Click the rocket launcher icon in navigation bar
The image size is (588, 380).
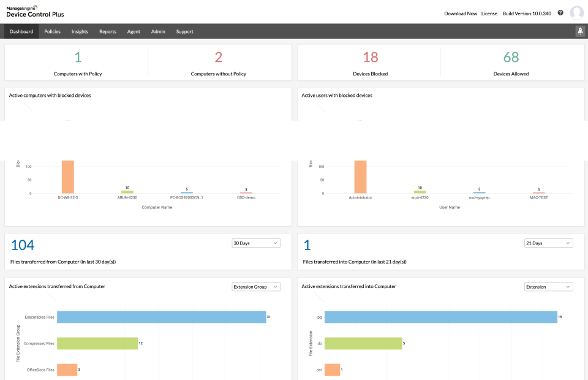pos(579,31)
